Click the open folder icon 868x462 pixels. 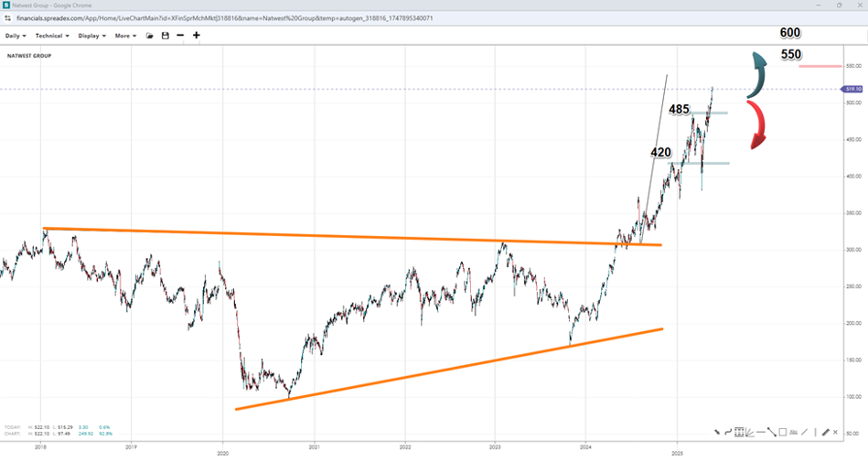[149, 36]
